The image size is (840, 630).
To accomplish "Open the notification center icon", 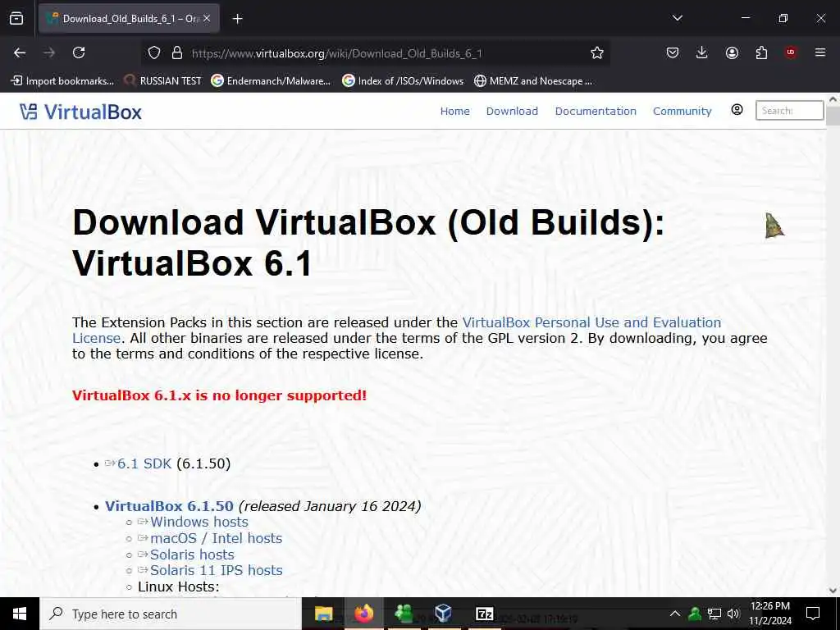I will (x=813, y=614).
